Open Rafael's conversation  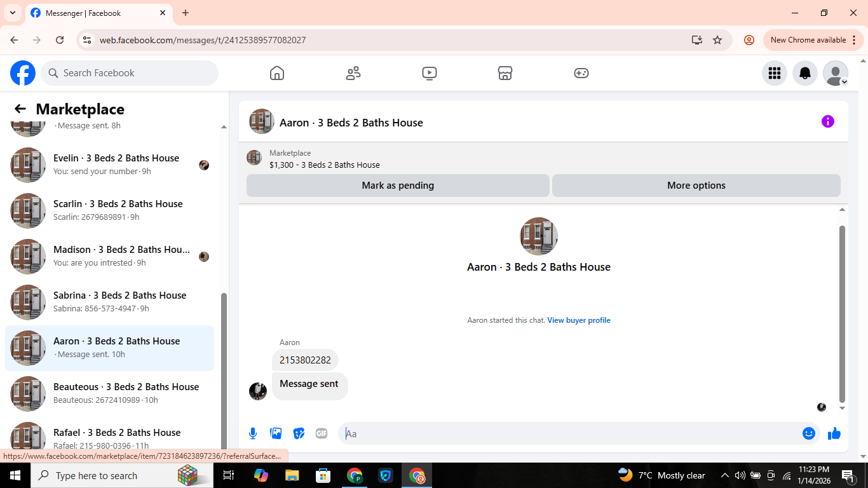coord(109,436)
